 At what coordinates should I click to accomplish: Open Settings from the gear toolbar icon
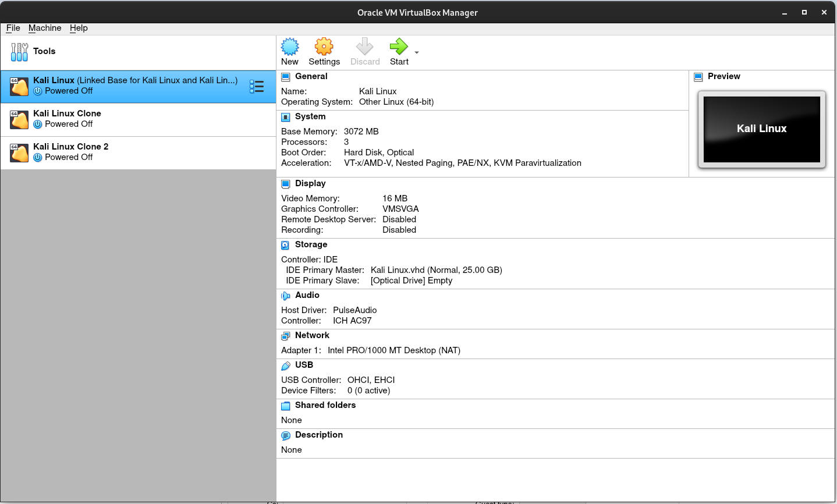pos(324,47)
